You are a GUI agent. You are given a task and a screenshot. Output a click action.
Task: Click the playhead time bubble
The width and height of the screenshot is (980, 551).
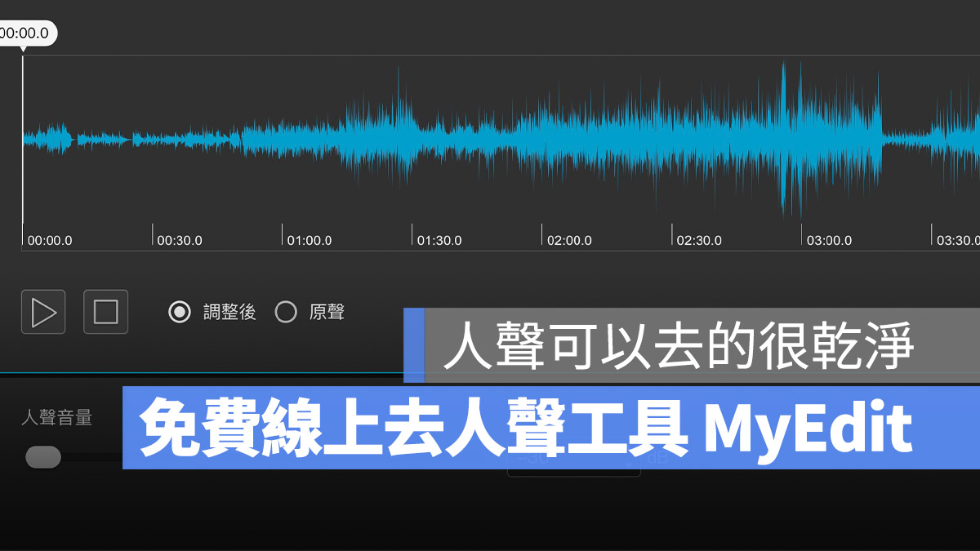click(27, 33)
